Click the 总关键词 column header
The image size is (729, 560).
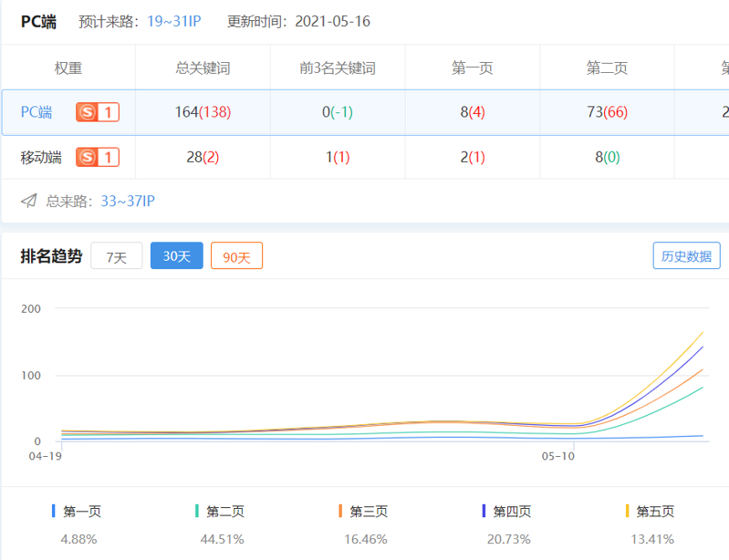click(x=203, y=68)
